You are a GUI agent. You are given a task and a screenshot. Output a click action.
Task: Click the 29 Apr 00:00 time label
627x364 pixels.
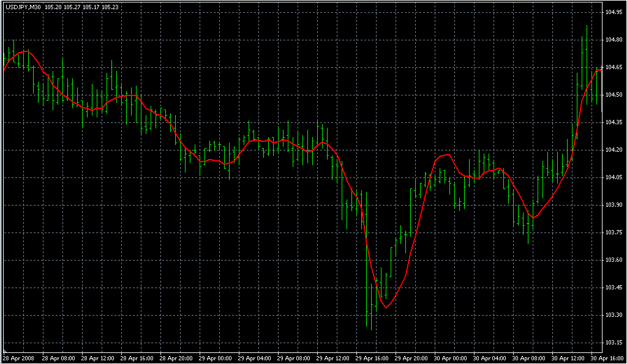pos(215,358)
